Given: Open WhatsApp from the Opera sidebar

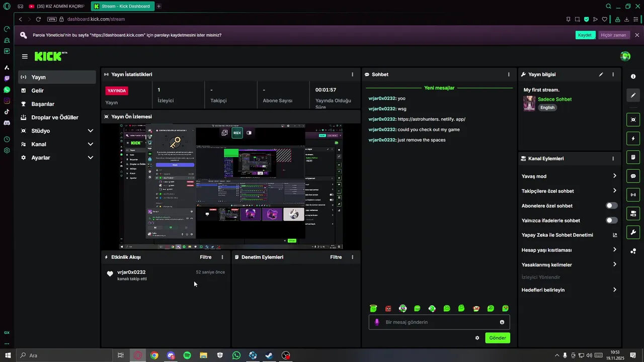Looking at the screenshot, I should 7,89.
